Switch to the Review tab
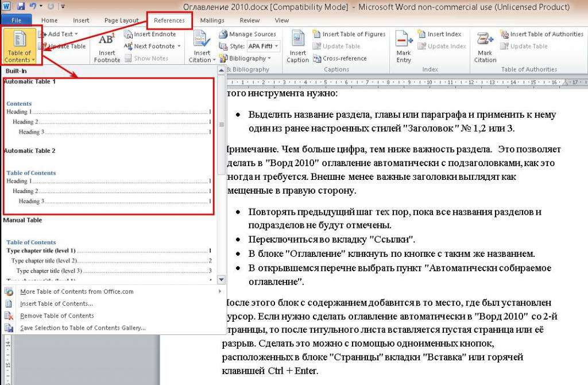The width and height of the screenshot is (588, 385). point(250,20)
